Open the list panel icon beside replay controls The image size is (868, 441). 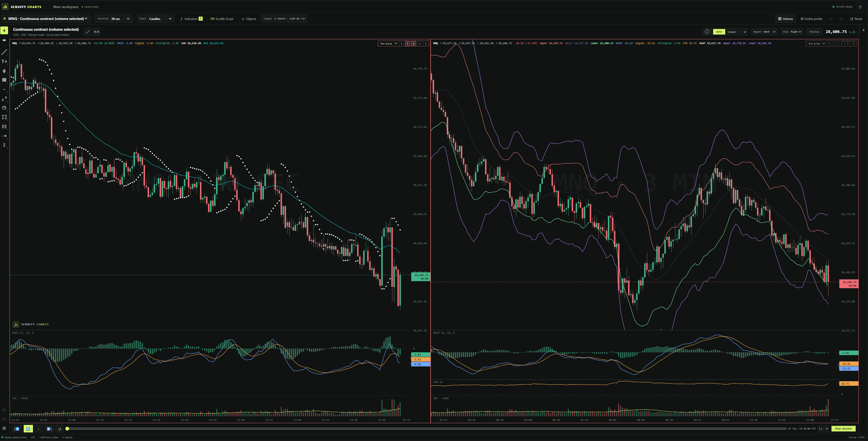point(4,428)
